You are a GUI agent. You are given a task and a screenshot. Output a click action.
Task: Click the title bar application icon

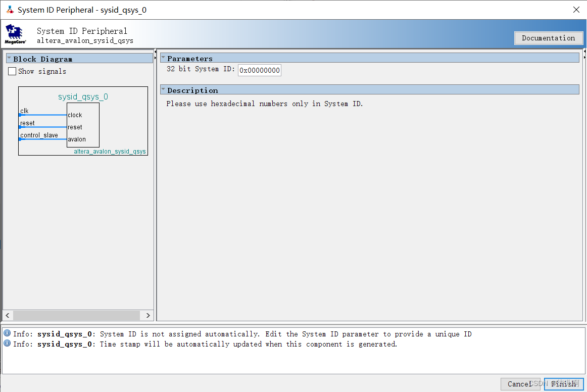(10, 10)
